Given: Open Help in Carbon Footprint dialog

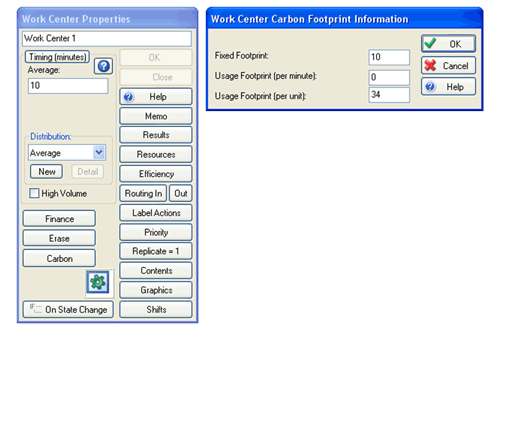Looking at the screenshot, I should click(448, 87).
